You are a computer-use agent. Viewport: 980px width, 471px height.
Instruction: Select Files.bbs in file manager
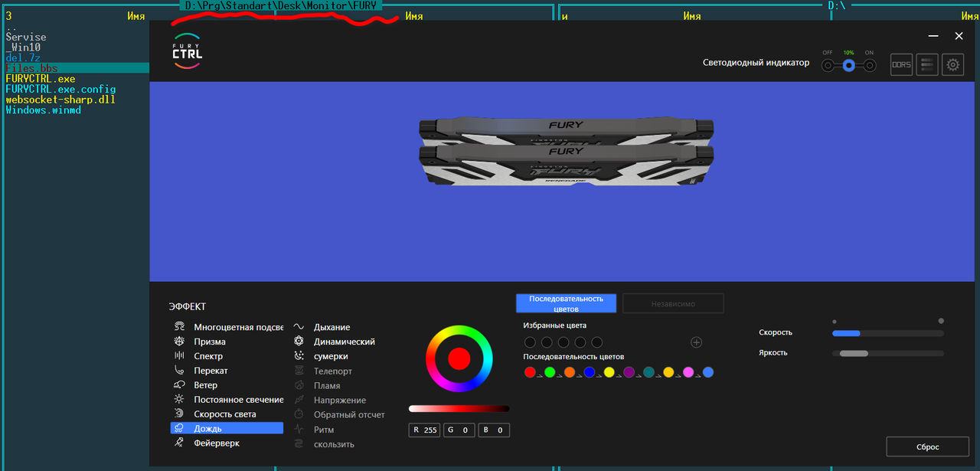pos(31,69)
